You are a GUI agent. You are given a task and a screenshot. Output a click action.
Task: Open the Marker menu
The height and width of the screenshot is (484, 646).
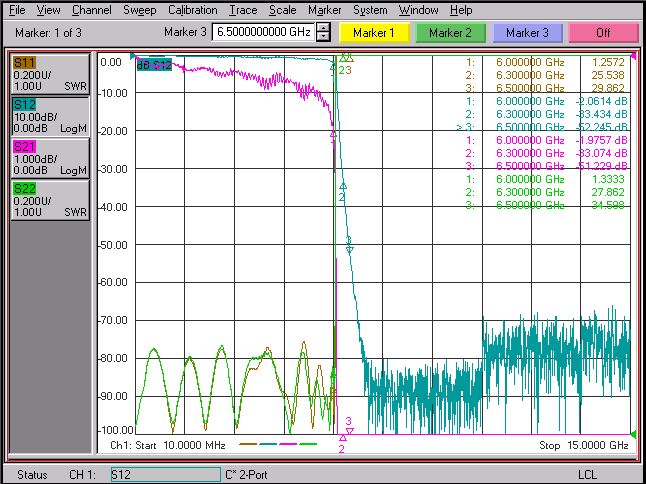pyautogui.click(x=325, y=10)
